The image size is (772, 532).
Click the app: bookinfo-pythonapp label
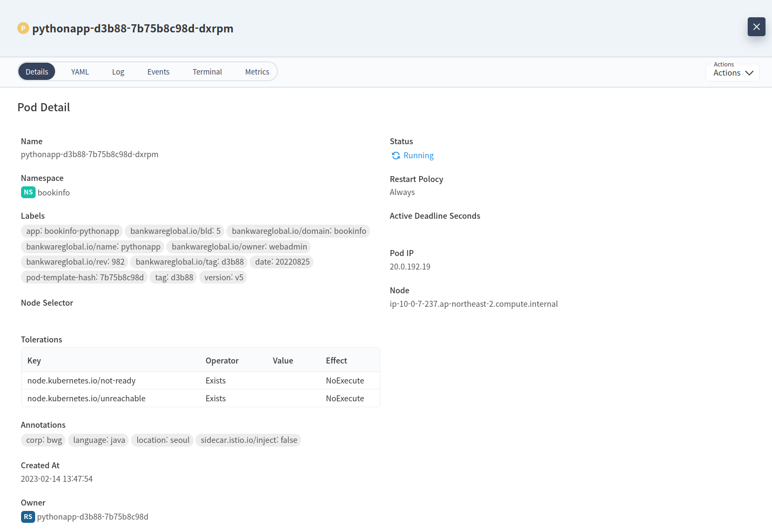tap(72, 231)
